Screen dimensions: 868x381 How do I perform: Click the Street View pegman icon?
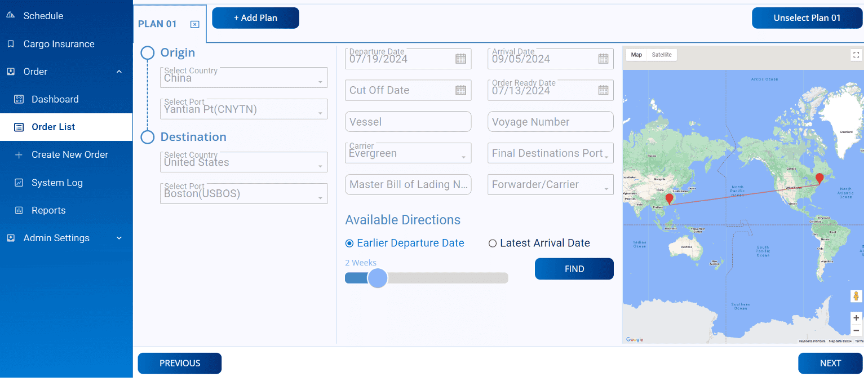[x=856, y=296]
